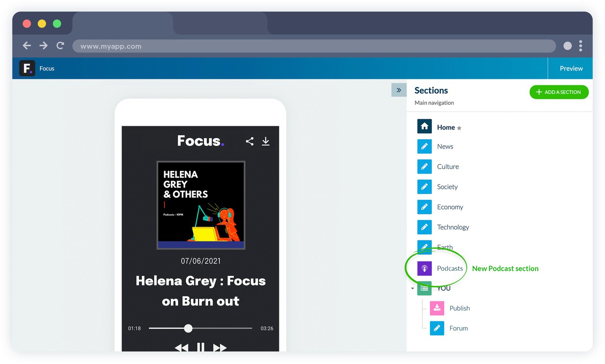Open the Culture section
Screen dimensions: 605x364
[447, 167]
